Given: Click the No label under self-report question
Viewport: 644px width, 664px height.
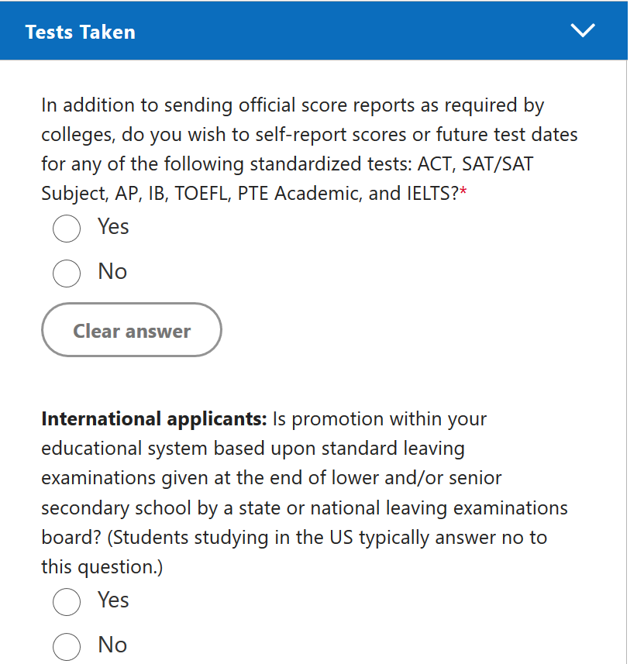Looking at the screenshot, I should (112, 272).
